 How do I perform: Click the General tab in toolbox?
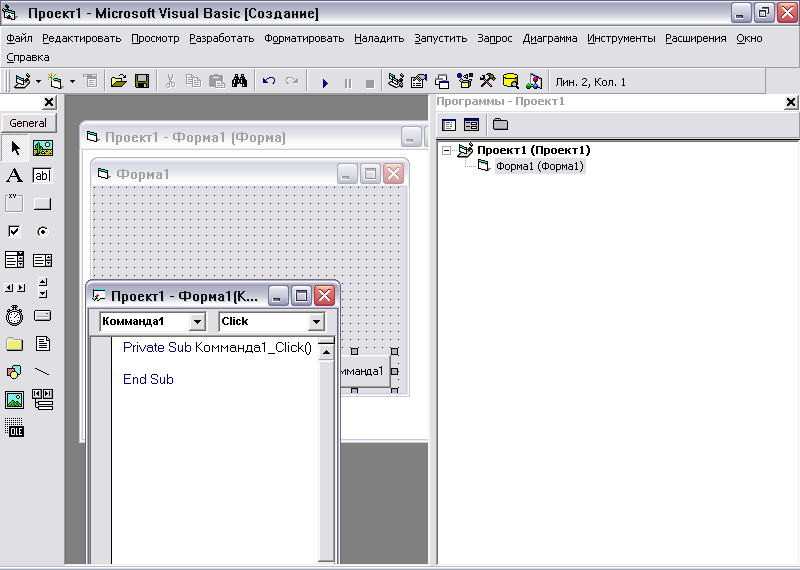pos(28,123)
